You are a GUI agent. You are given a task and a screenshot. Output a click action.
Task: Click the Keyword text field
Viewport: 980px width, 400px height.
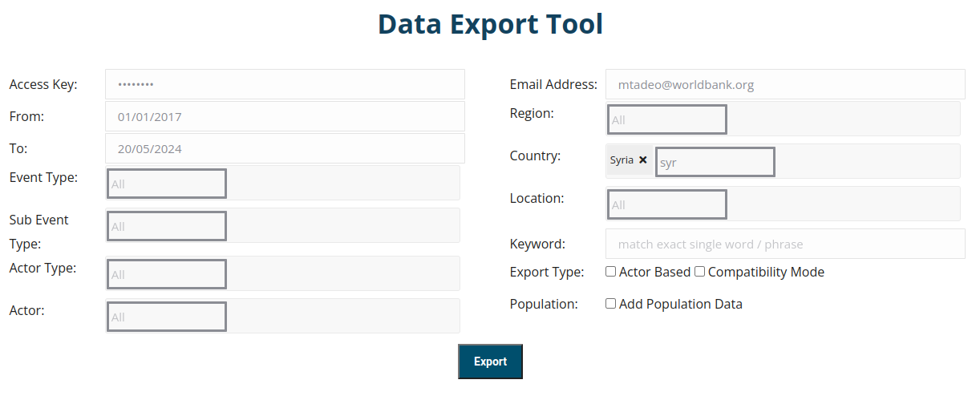[784, 244]
